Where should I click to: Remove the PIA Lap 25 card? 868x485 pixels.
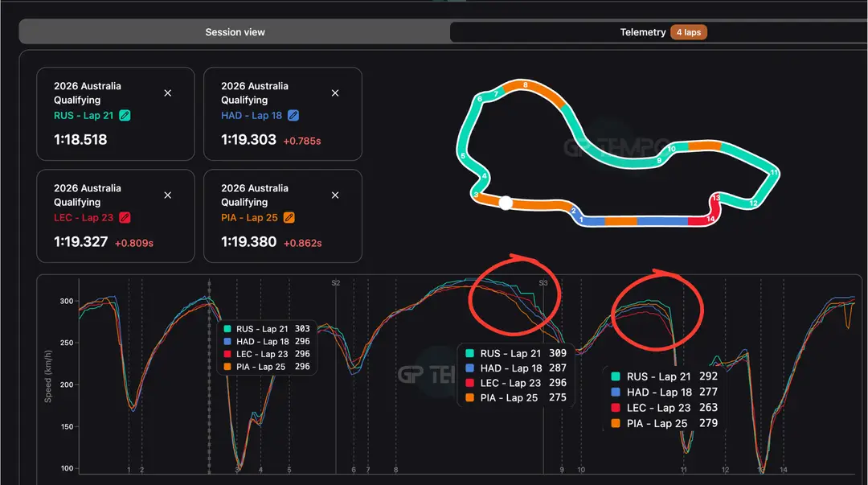click(x=335, y=195)
